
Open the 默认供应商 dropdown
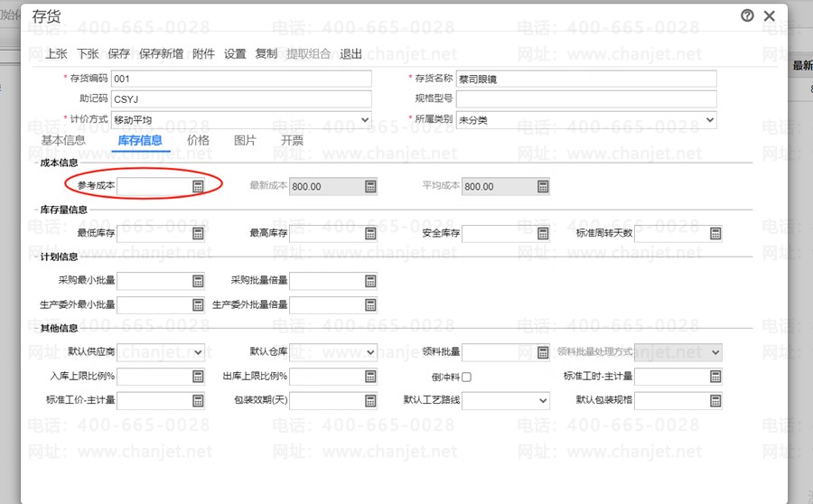pos(198,352)
